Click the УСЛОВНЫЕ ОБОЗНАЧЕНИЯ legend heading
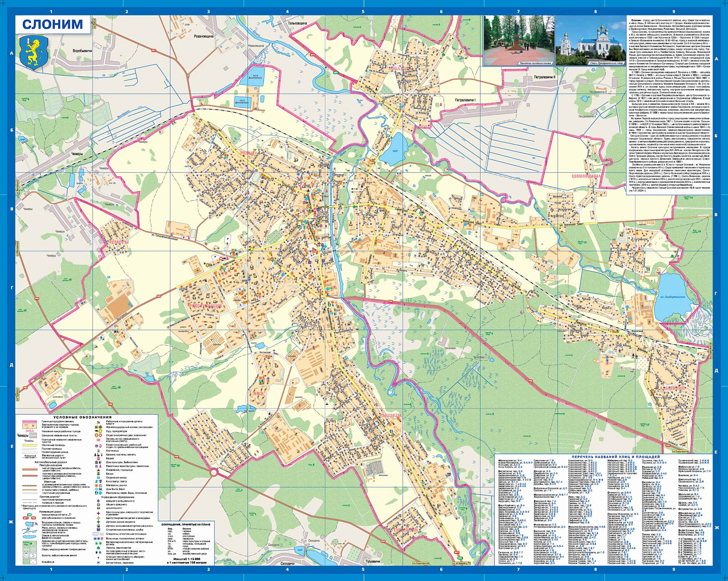728x581 pixels. pyautogui.click(x=83, y=417)
